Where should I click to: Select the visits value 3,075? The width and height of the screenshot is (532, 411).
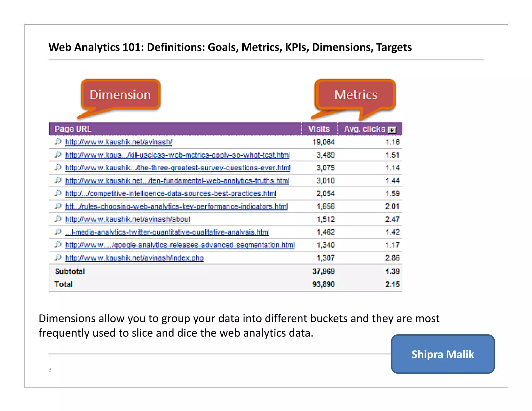pos(325,168)
